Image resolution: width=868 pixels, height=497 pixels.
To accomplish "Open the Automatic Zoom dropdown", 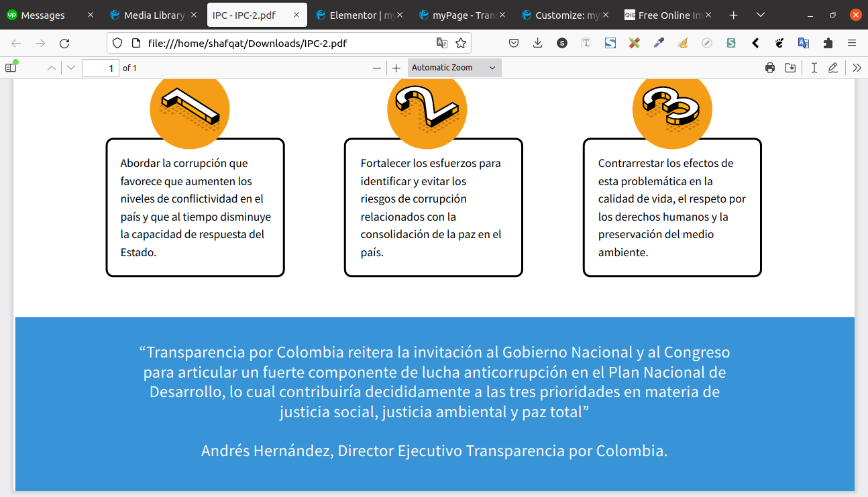I will 454,68.
